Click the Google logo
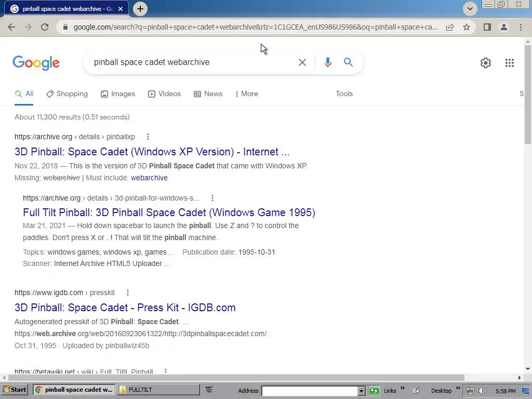The height and width of the screenshot is (399, 532). click(x=36, y=63)
